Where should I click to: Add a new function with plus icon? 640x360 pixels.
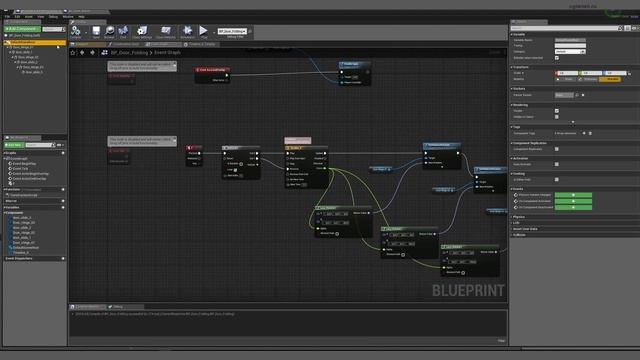click(x=63, y=189)
